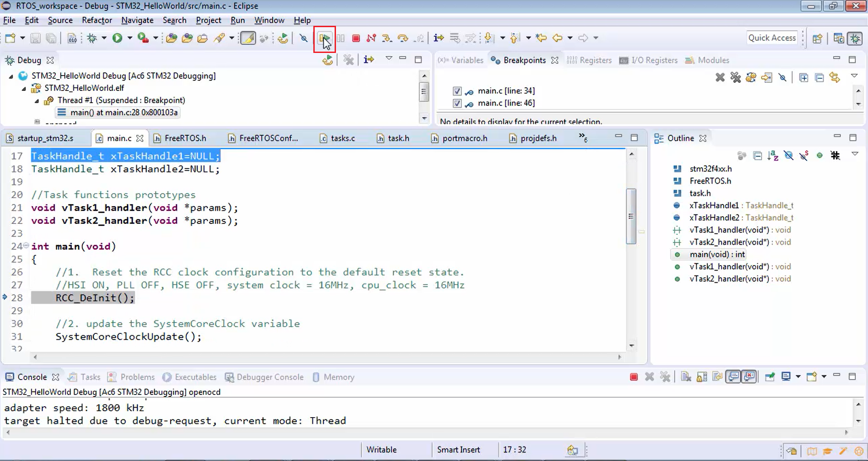
Task: Close the main.c editor tab
Action: [140, 138]
